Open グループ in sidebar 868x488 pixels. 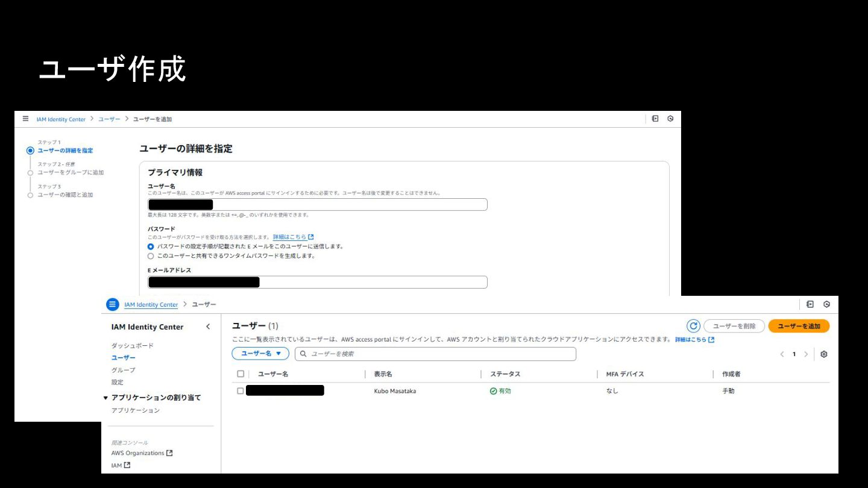point(123,370)
